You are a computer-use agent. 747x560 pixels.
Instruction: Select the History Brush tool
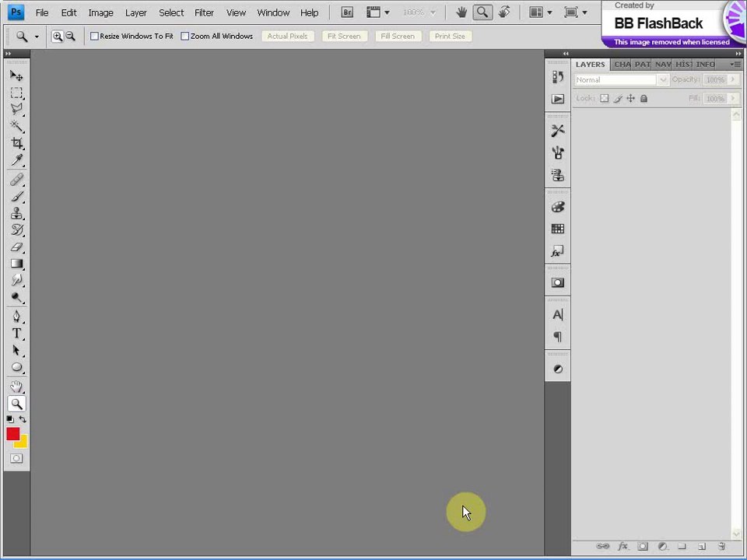click(16, 230)
